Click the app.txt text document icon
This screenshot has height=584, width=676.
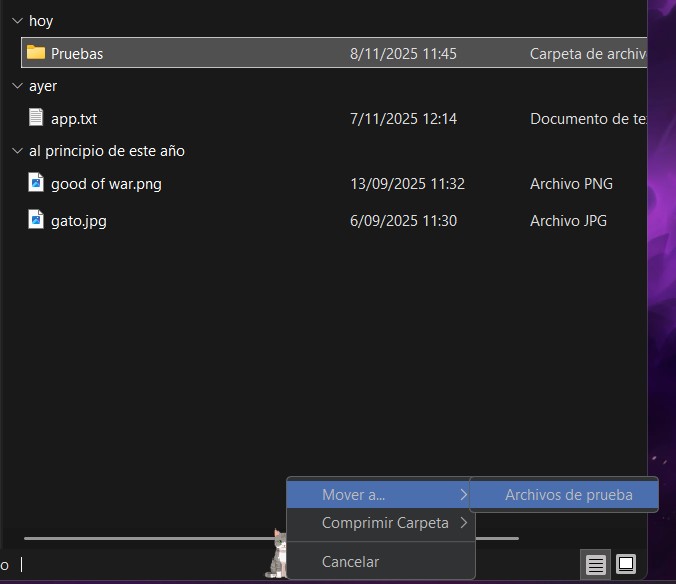pyautogui.click(x=36, y=118)
